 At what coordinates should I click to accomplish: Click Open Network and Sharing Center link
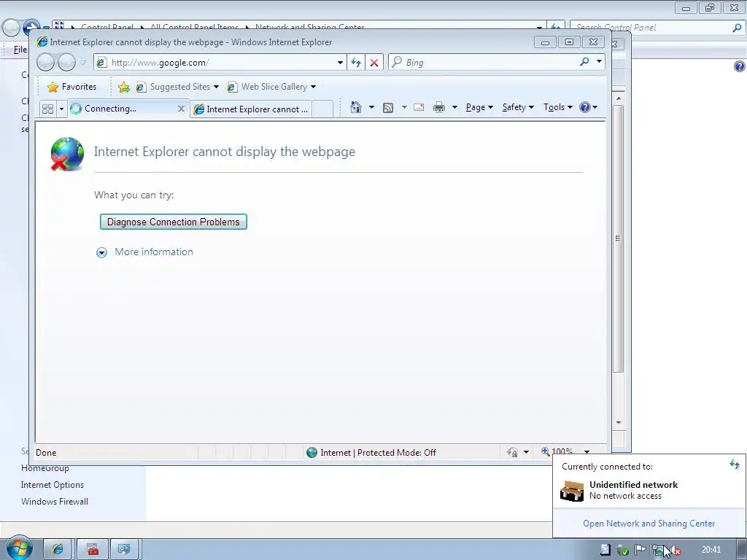pyautogui.click(x=649, y=524)
